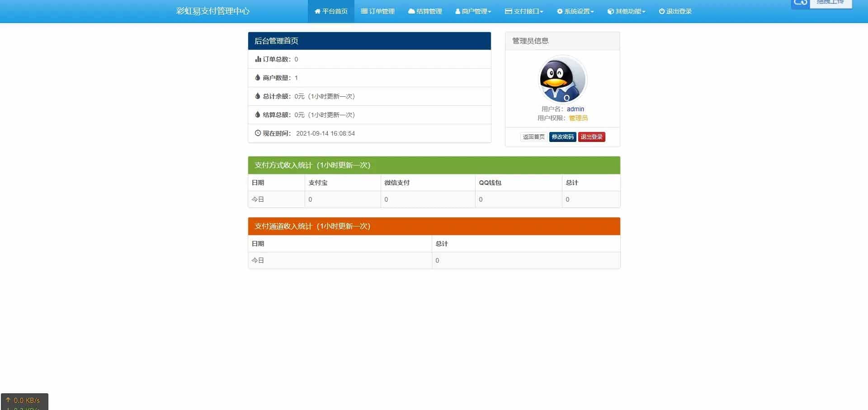Click the credit card payment interface icon
Viewport: 868px width, 410px height.
(508, 11)
